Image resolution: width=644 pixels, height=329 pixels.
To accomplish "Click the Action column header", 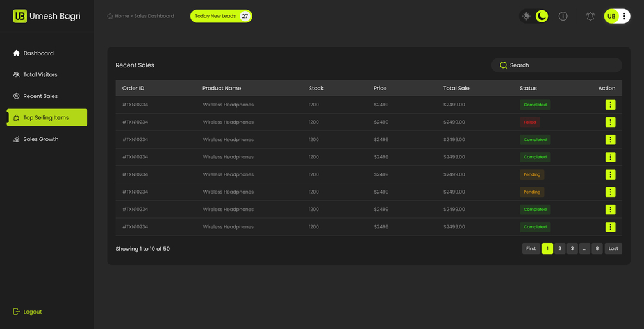I will pyautogui.click(x=607, y=88).
